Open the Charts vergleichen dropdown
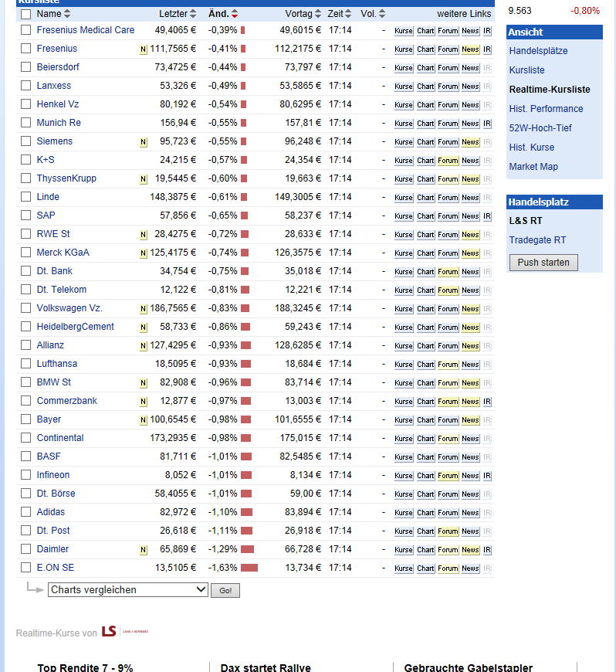 (127, 589)
